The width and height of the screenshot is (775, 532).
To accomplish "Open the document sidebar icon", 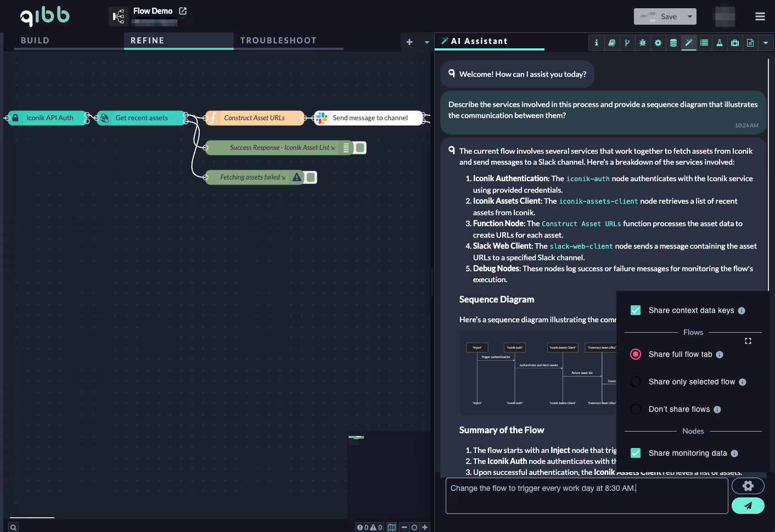I will (x=750, y=43).
